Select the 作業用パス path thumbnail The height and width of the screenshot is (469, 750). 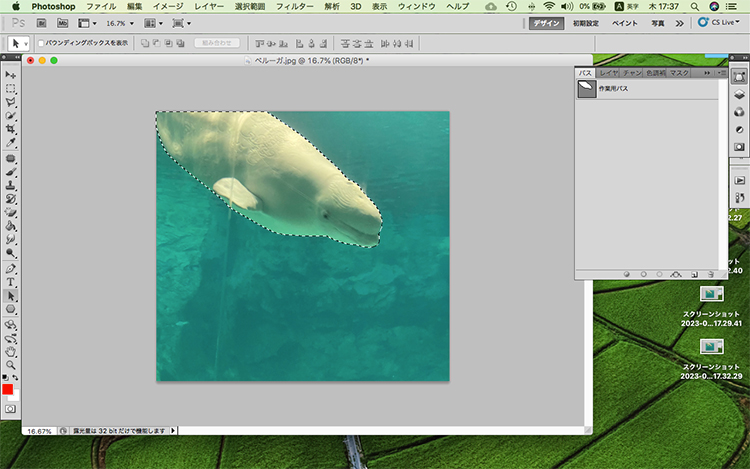point(586,89)
